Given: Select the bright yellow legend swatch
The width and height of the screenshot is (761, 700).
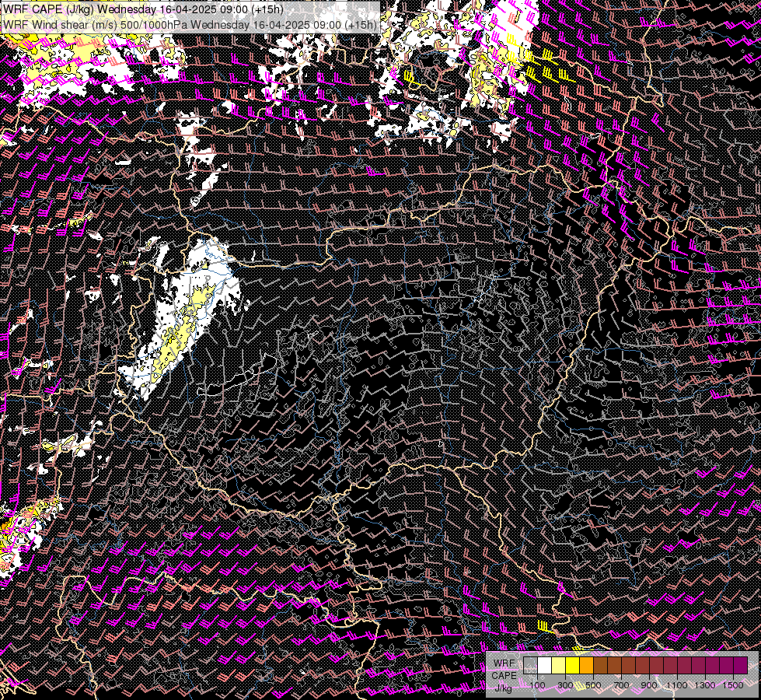Looking at the screenshot, I should 573,666.
